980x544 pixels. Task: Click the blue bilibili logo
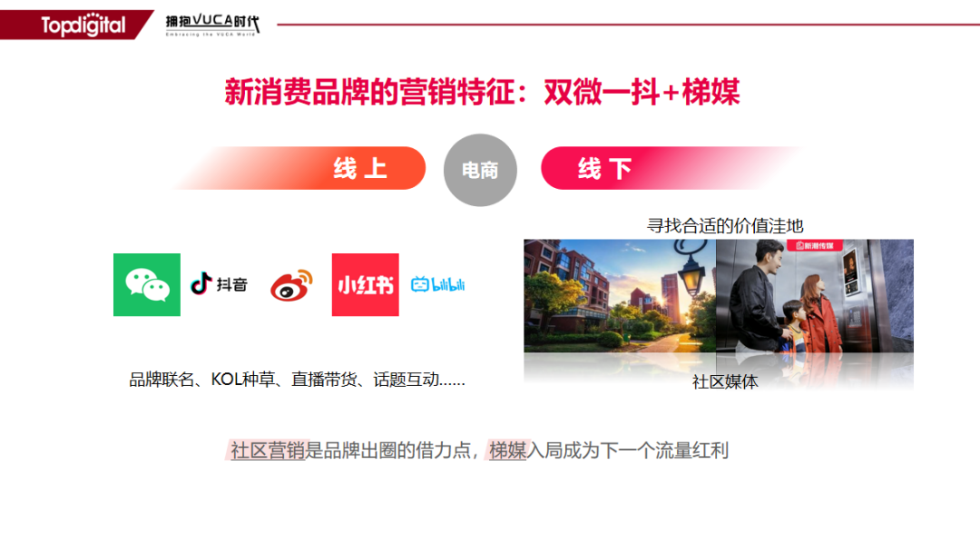pos(438,284)
